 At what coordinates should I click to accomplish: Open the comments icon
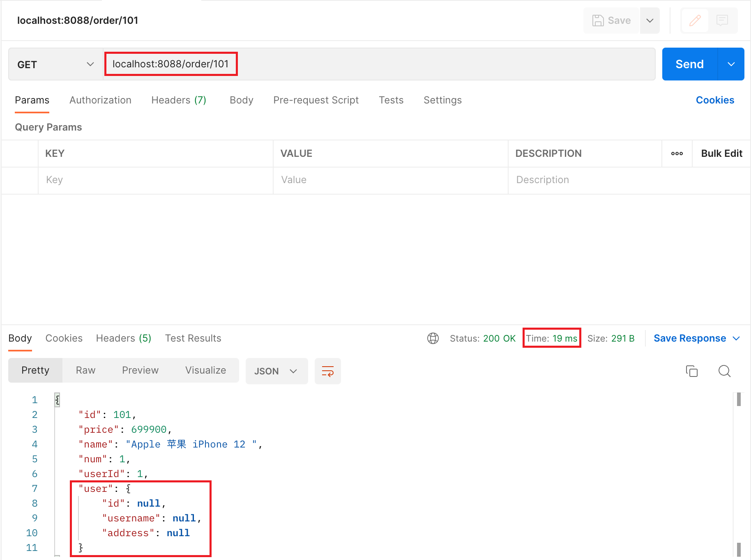tap(722, 21)
